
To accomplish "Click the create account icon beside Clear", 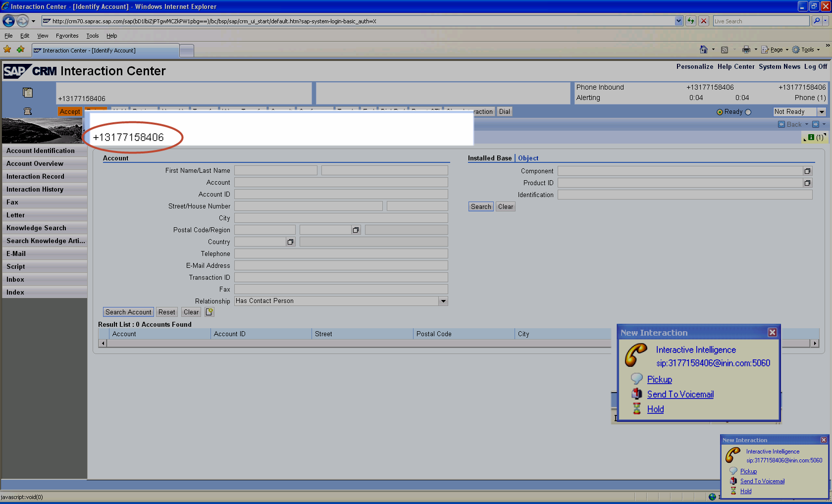I will coord(209,311).
